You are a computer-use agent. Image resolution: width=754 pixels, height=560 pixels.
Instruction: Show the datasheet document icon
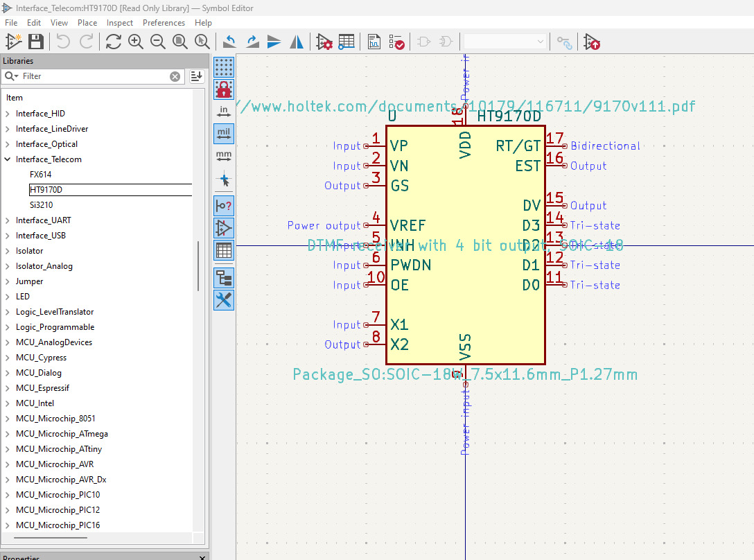374,42
